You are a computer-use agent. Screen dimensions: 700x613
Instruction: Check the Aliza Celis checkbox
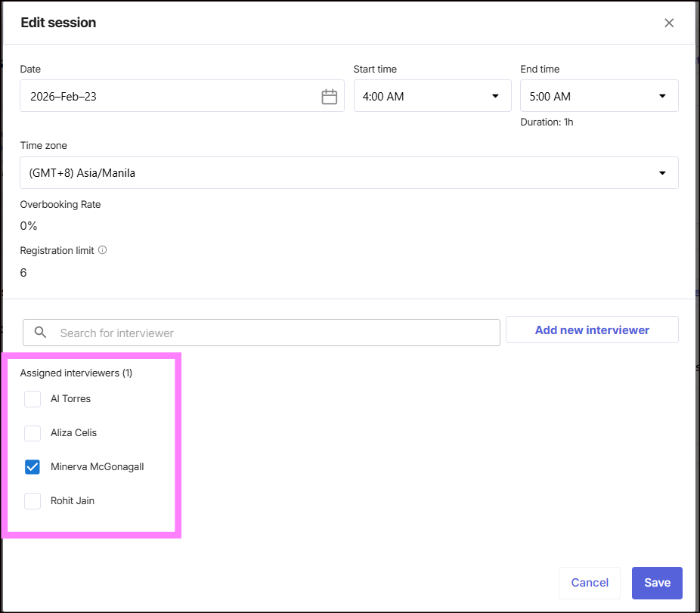[33, 433]
